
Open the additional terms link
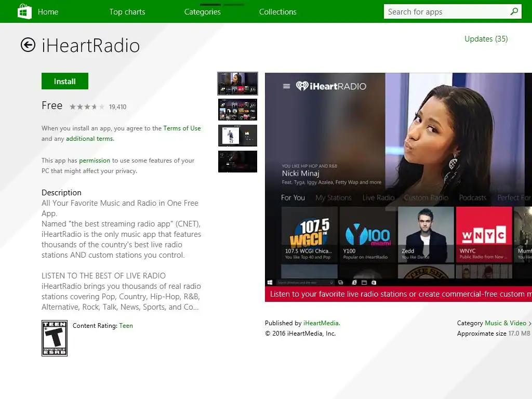tap(89, 139)
